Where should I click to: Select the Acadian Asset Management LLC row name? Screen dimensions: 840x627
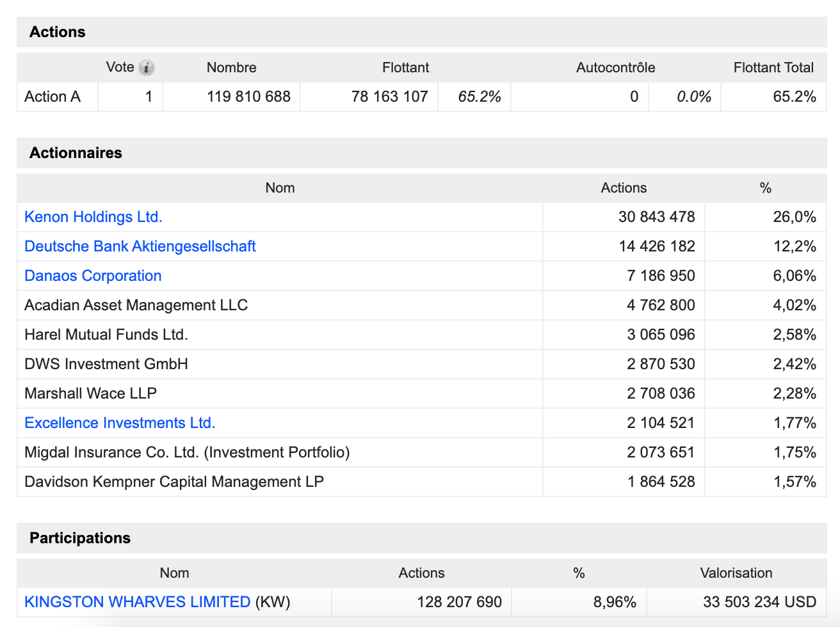(136, 305)
